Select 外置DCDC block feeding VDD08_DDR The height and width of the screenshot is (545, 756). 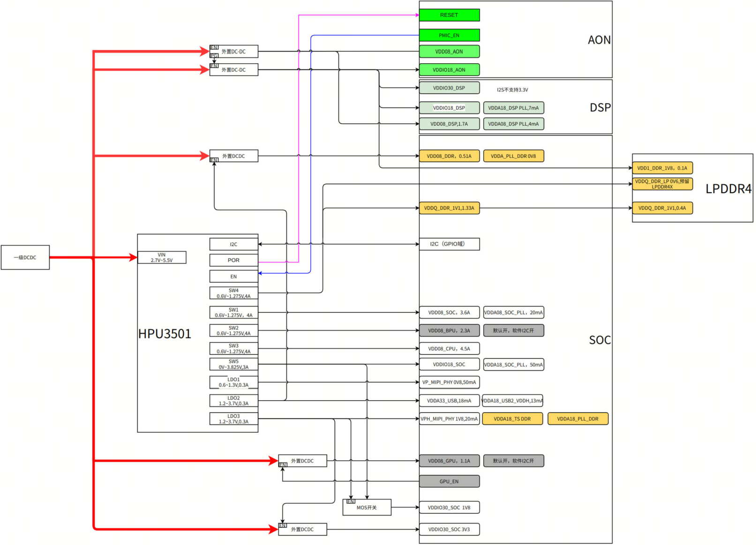coord(233,156)
